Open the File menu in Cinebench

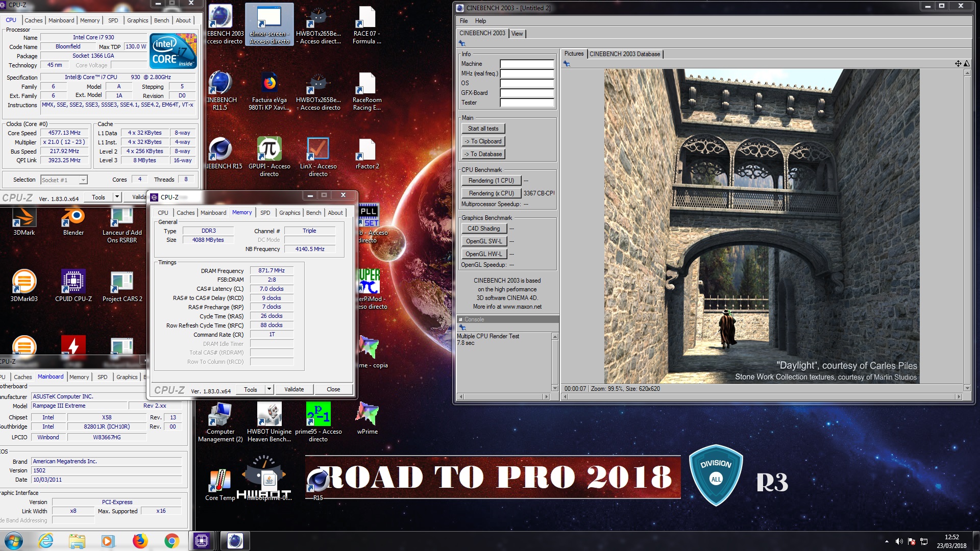point(463,21)
